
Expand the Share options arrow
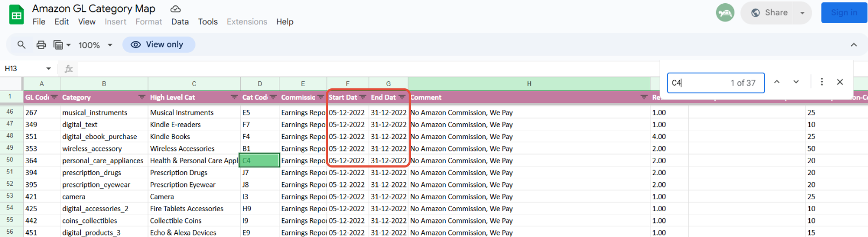(x=802, y=12)
